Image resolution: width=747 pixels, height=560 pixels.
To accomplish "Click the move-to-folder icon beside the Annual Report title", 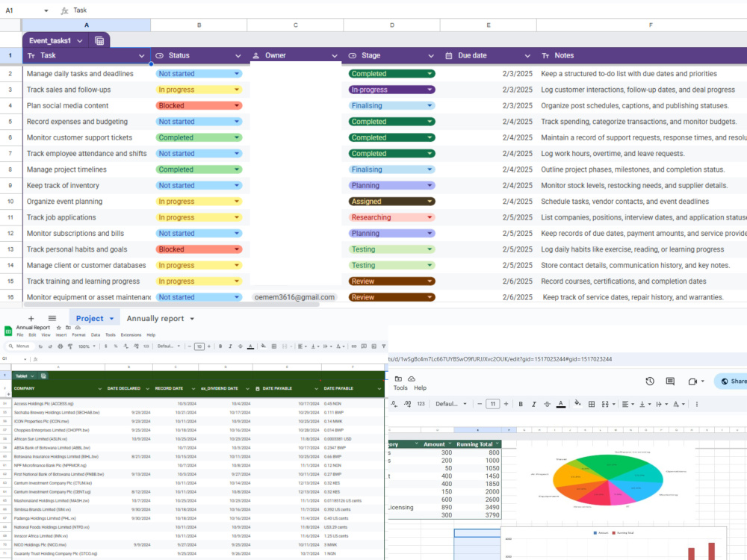I will point(68,328).
